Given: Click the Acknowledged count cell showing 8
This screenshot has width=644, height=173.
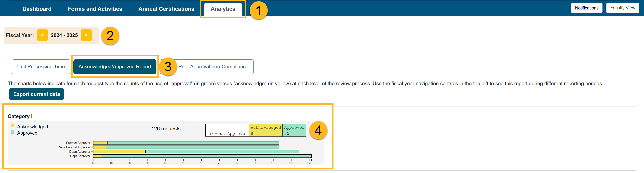Looking at the screenshot, I should (265, 133).
